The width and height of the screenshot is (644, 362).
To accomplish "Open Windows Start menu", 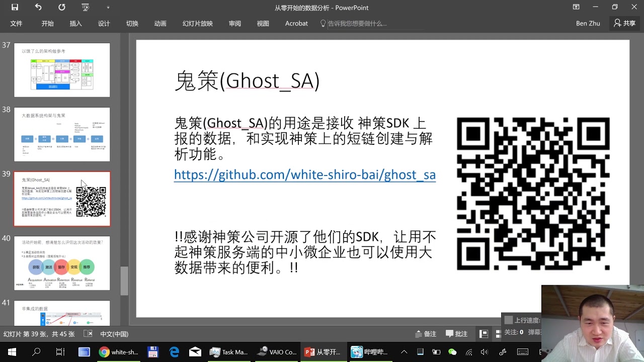I will (12, 352).
